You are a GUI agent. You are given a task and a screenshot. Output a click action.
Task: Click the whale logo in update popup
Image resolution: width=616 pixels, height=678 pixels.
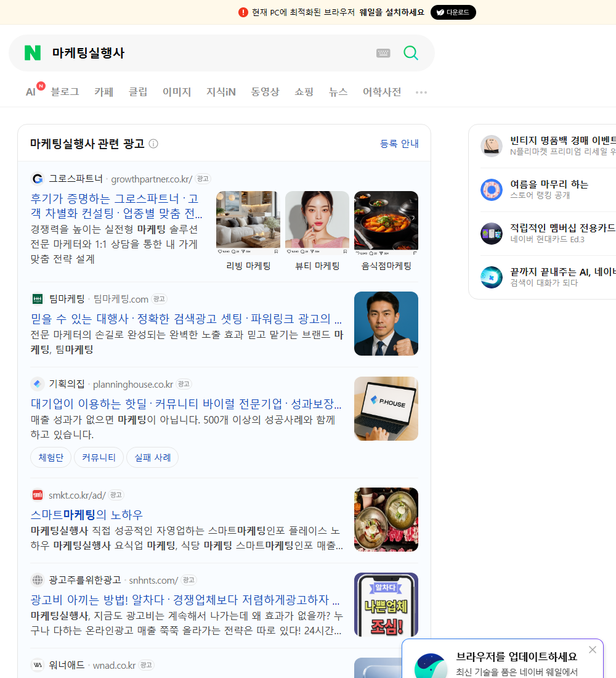431,666
